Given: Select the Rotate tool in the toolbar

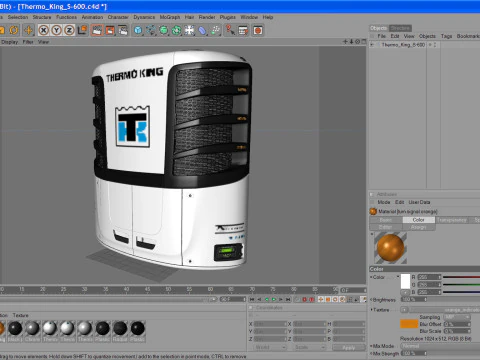Looking at the screenshot, I should pyautogui.click(x=14, y=30).
